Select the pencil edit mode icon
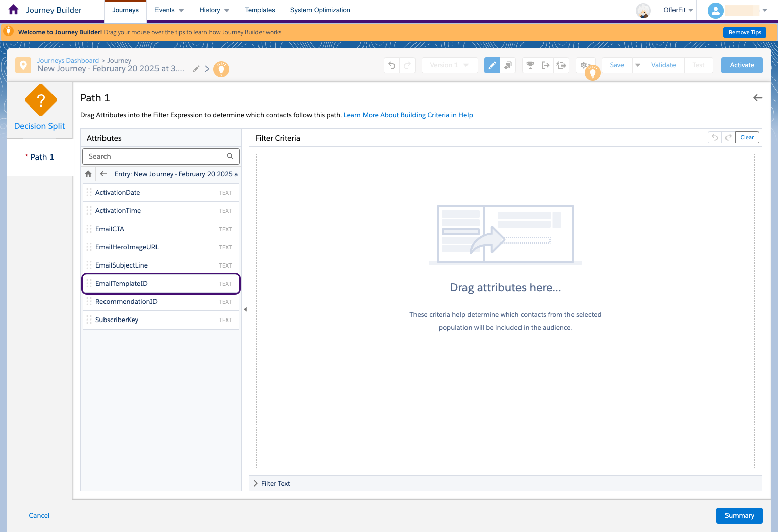778x532 pixels. tap(492, 65)
